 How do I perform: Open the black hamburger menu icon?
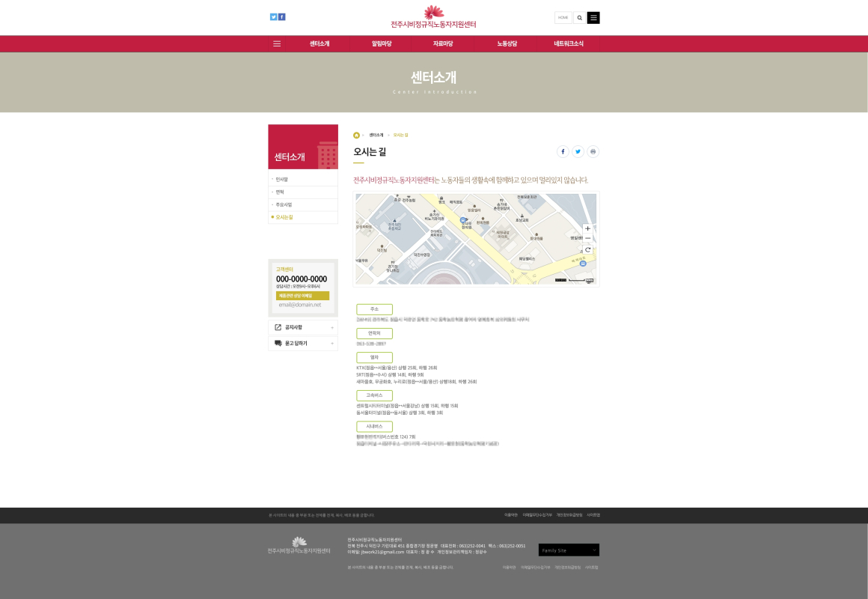point(593,18)
